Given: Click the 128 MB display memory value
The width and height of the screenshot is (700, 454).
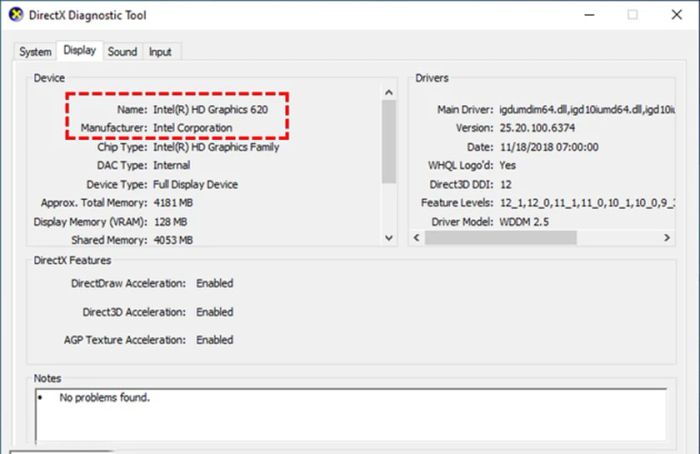Looking at the screenshot, I should tap(171, 222).
